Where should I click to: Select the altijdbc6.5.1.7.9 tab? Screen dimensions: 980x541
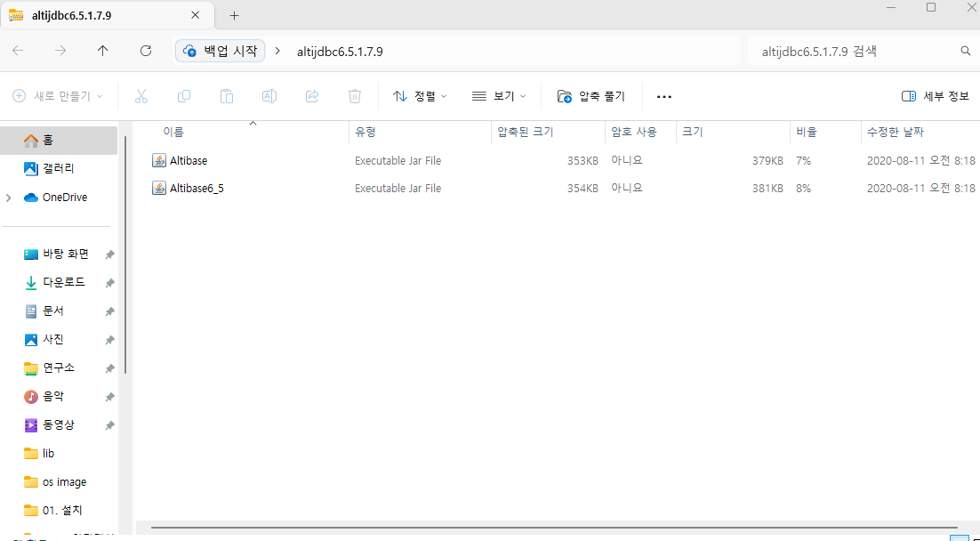pos(106,16)
